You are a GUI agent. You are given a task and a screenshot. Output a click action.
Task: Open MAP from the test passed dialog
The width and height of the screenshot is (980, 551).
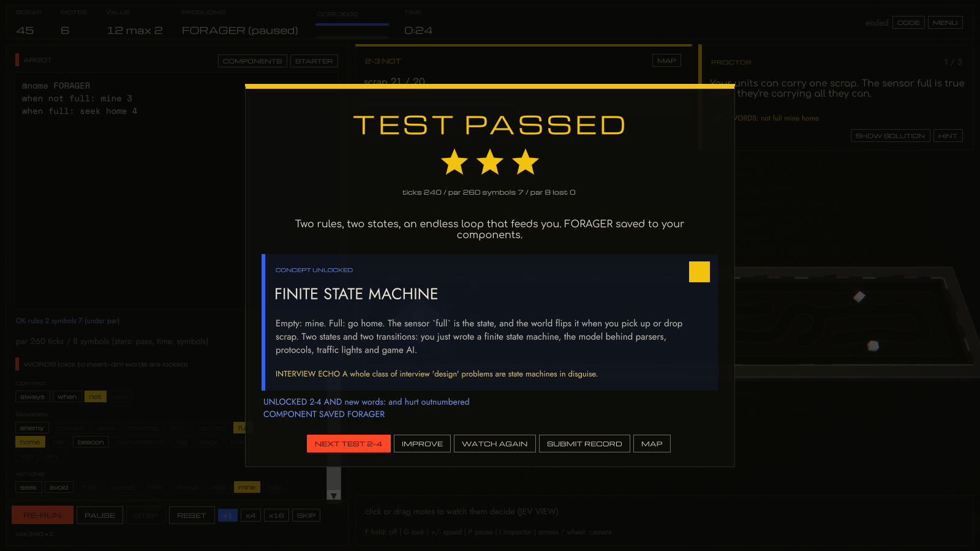pos(652,444)
